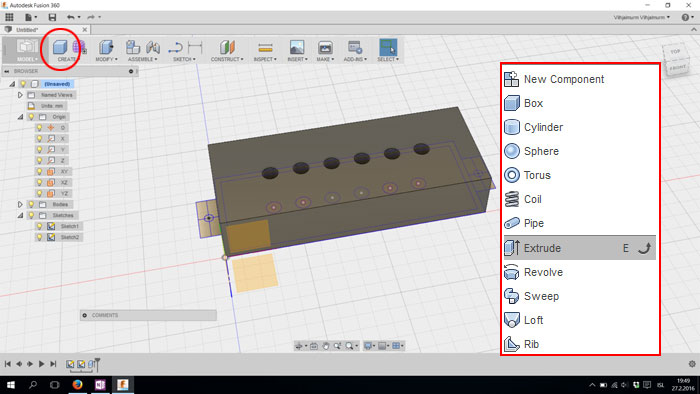Expand the Named Views node
Viewport: 700px width, 394px height.
point(20,95)
